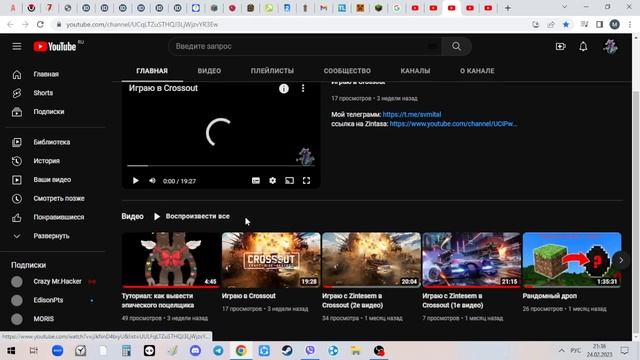
Task: Open the Crossout 19:28 video thumbnail
Action: pos(271,260)
